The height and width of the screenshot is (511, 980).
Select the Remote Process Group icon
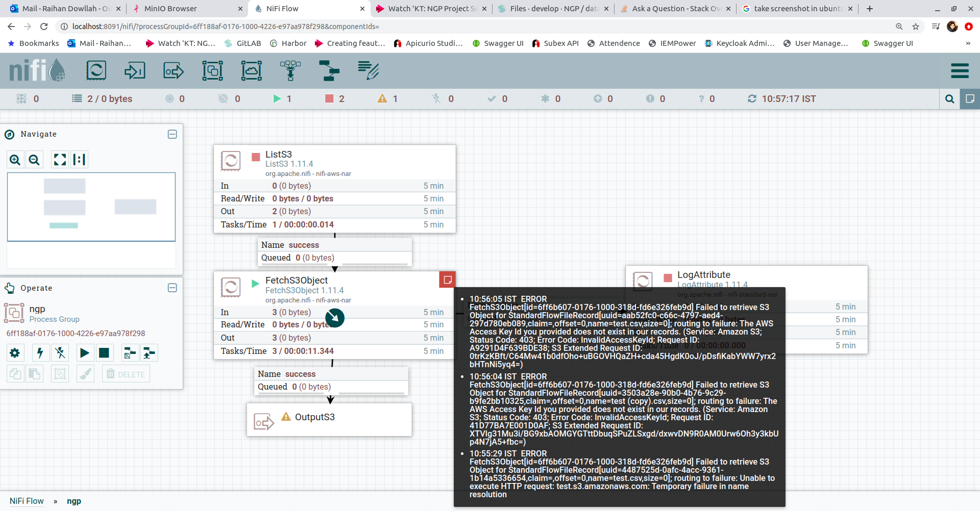251,70
